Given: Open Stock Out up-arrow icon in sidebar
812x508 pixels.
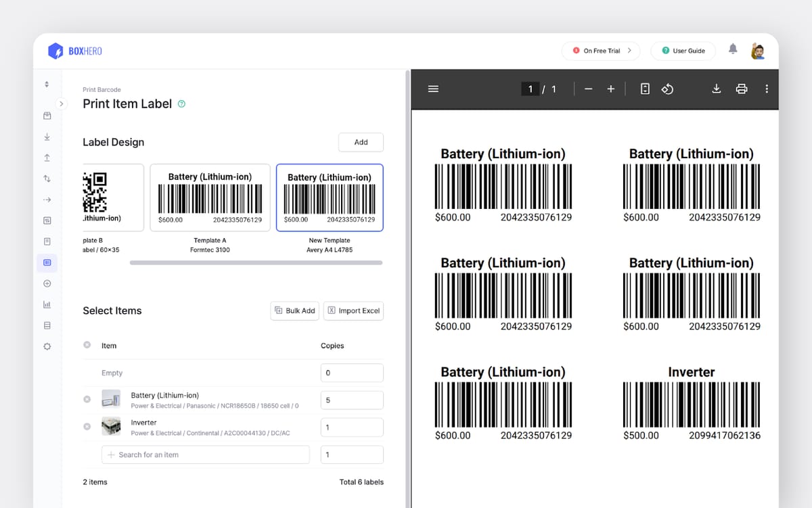Looking at the screenshot, I should click(47, 158).
